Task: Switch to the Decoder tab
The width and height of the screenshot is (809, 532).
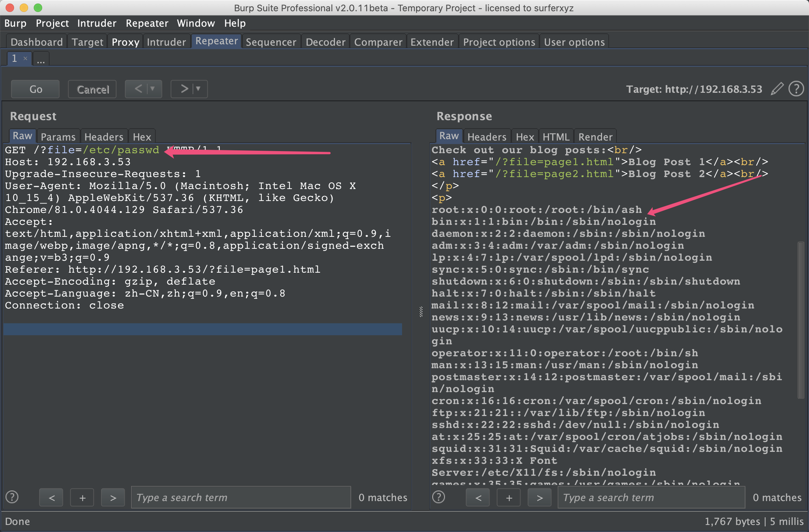Action: (325, 42)
